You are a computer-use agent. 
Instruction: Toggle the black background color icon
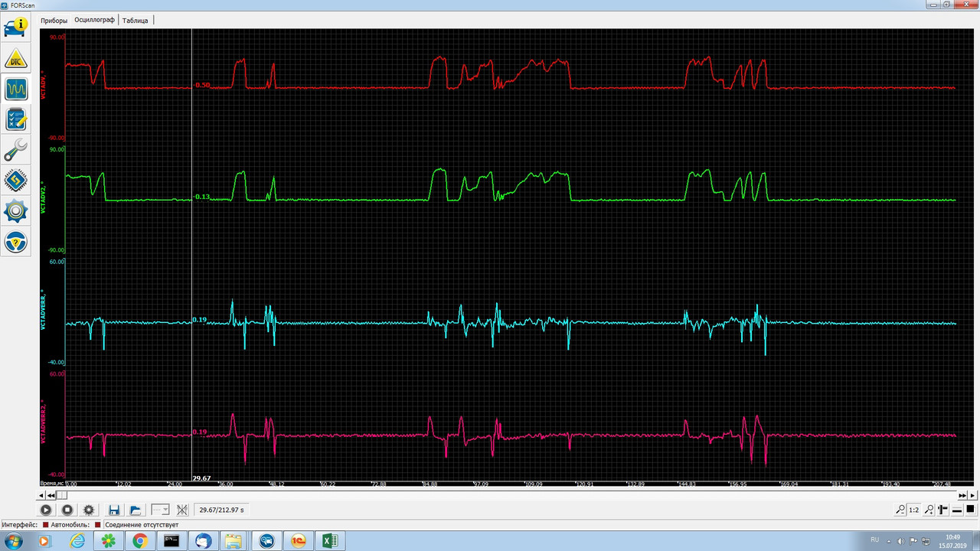970,509
